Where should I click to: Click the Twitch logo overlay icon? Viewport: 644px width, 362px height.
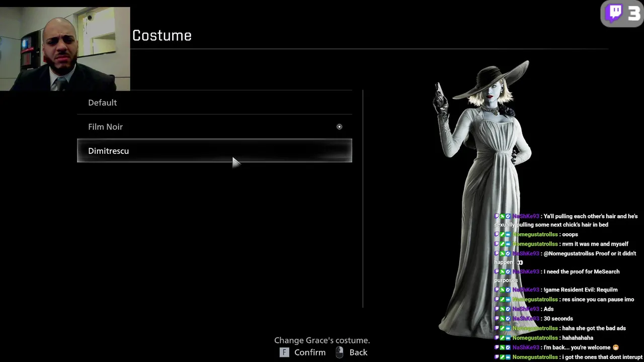[614, 13]
